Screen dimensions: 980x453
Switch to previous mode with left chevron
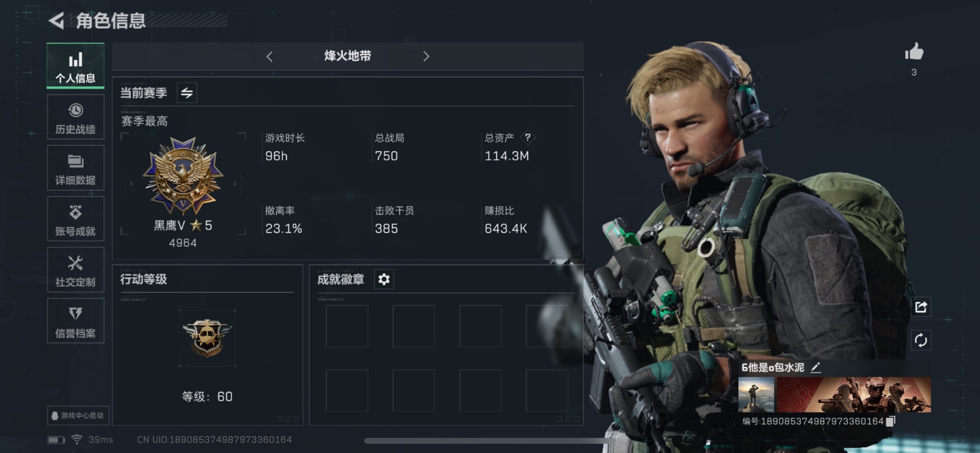(x=270, y=56)
